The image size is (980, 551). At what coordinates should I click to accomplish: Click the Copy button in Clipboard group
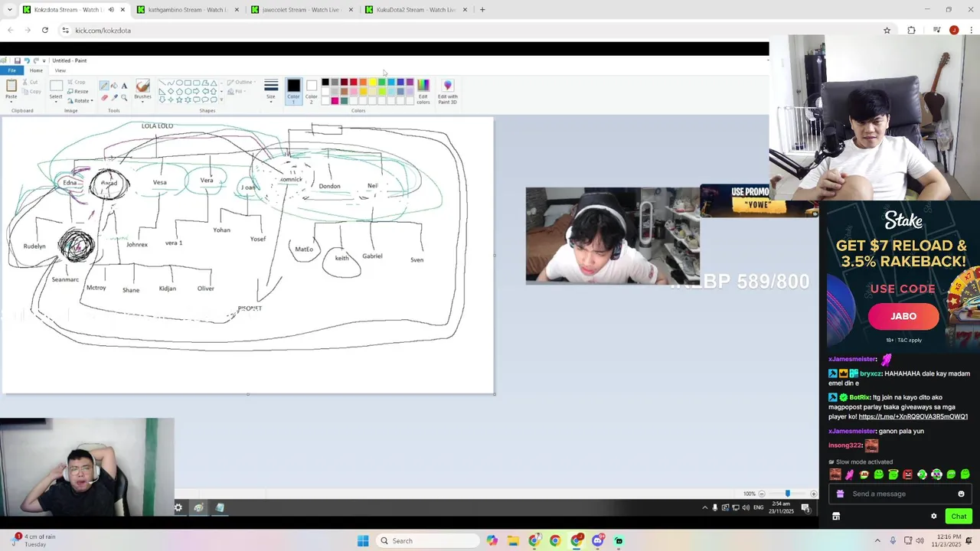[x=31, y=92]
